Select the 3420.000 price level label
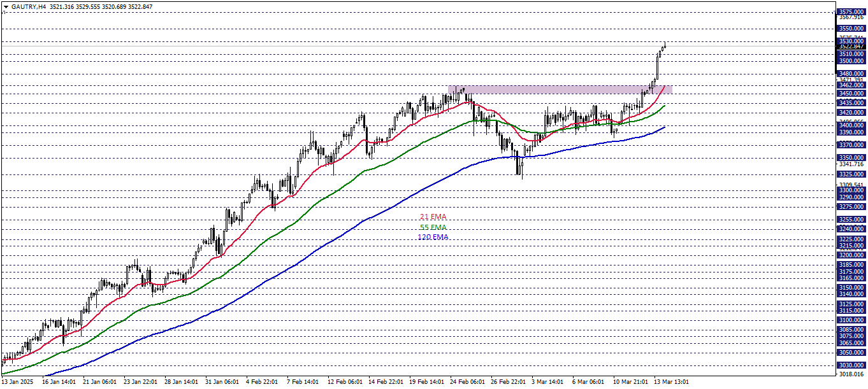Viewport: 868px width, 389px height. click(x=851, y=113)
